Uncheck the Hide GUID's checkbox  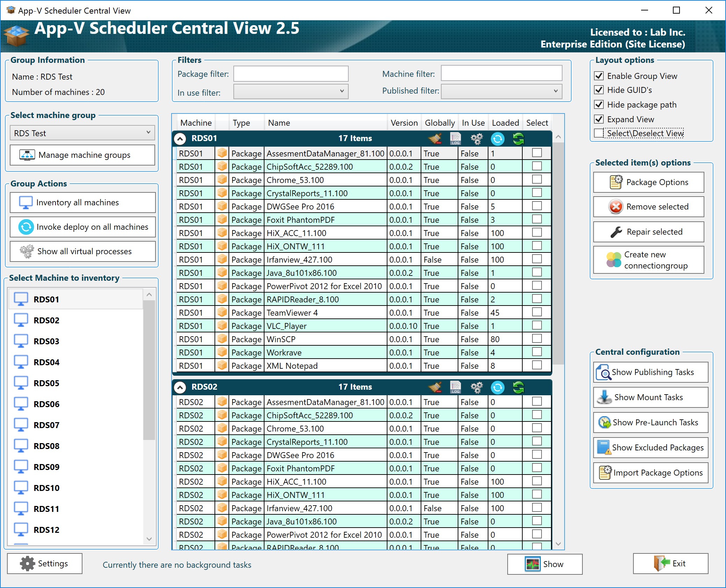click(x=599, y=90)
